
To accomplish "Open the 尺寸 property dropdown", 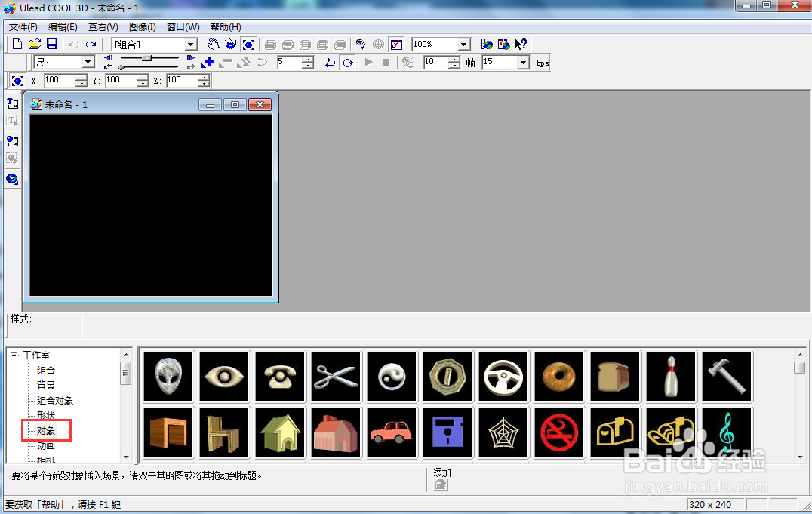I will tap(88, 62).
